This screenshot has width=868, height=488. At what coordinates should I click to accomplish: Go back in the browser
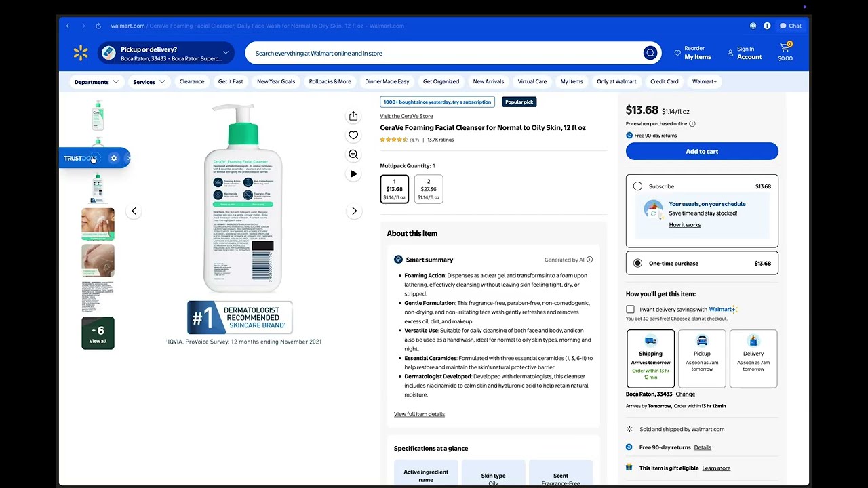tap(68, 26)
